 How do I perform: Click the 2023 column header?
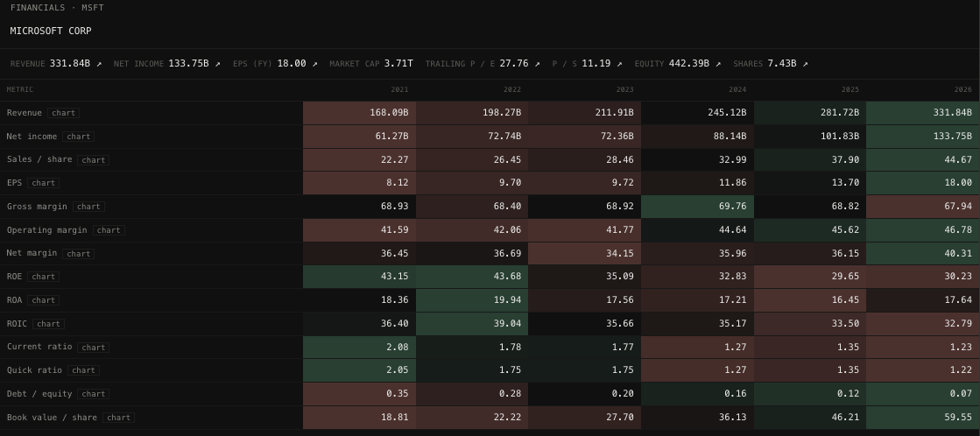pyautogui.click(x=624, y=90)
